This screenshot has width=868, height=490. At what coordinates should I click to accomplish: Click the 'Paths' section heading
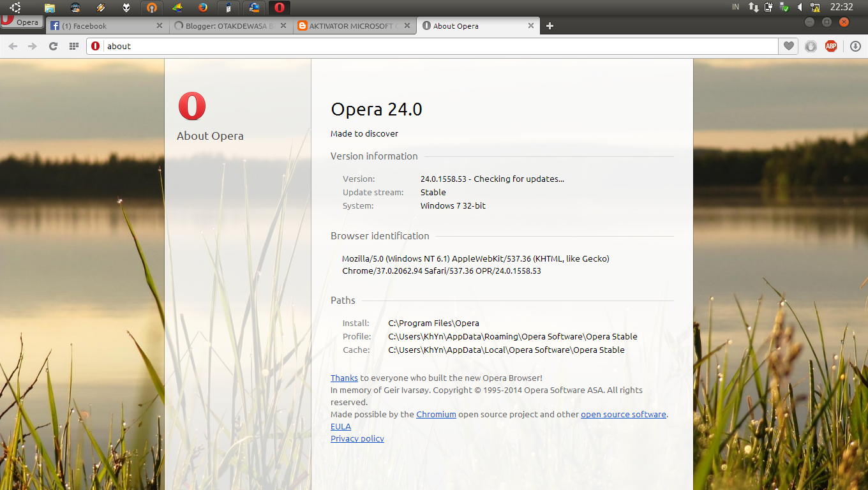[343, 300]
